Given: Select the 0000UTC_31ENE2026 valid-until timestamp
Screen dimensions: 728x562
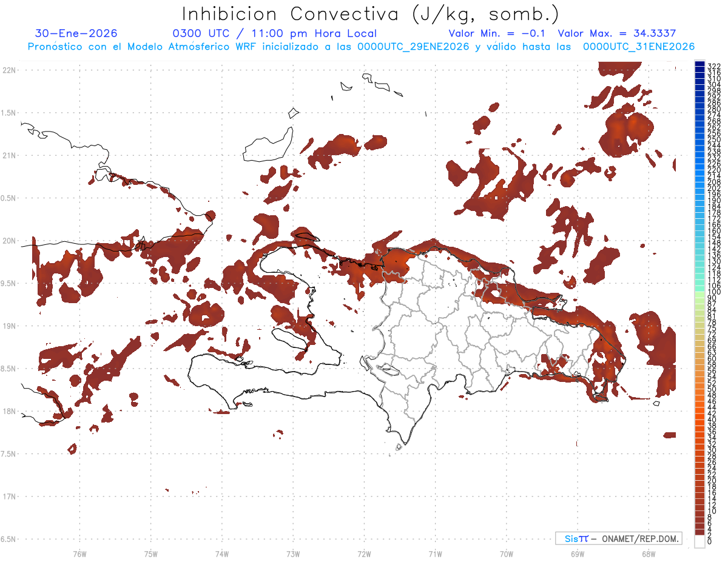Looking at the screenshot, I should tap(639, 47).
